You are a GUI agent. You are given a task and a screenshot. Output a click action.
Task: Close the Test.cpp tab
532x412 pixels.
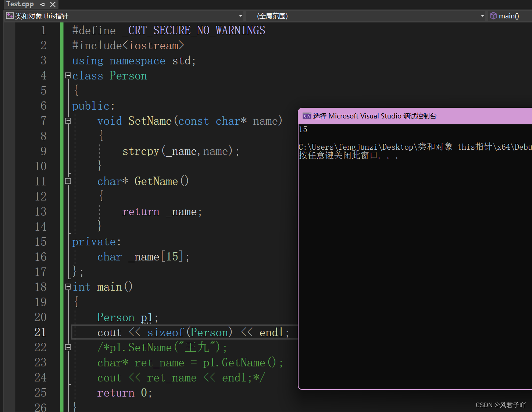pos(53,4)
